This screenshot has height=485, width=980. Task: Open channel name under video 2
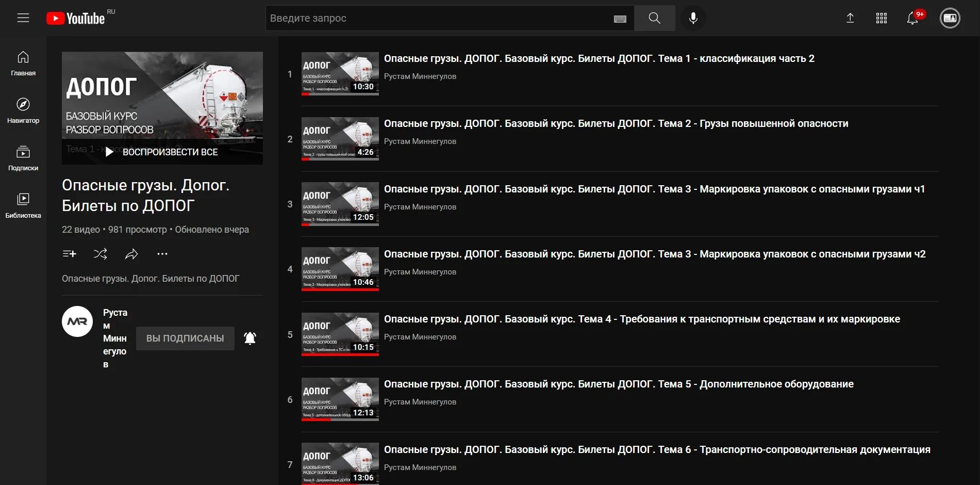pos(420,141)
